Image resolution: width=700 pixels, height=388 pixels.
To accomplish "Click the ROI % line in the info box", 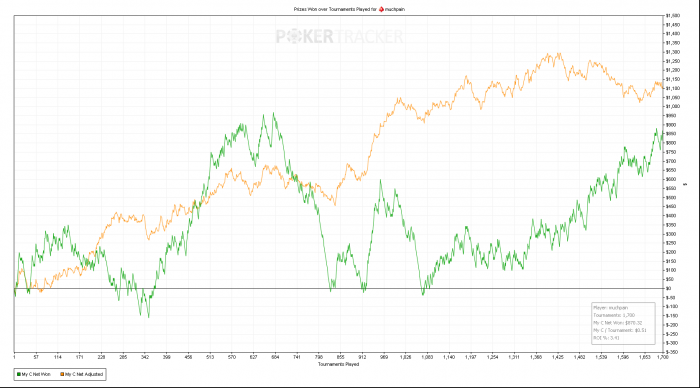I will 606,338.
